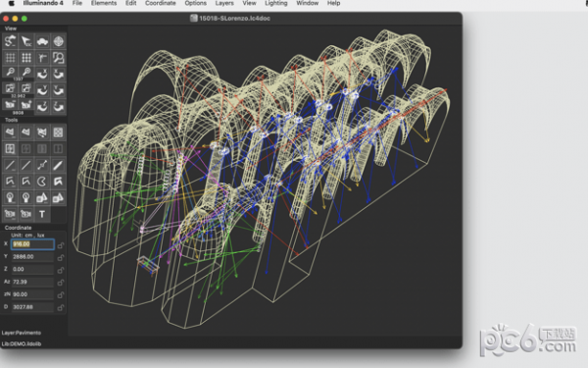Select the arrow pointer tool in View panel
The width and height of the screenshot is (588, 368).
[x=26, y=41]
